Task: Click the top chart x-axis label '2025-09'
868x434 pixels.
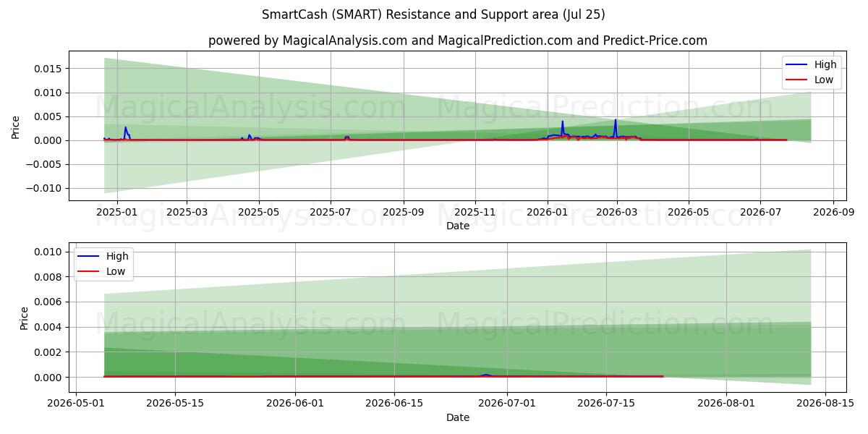Action: coord(403,213)
